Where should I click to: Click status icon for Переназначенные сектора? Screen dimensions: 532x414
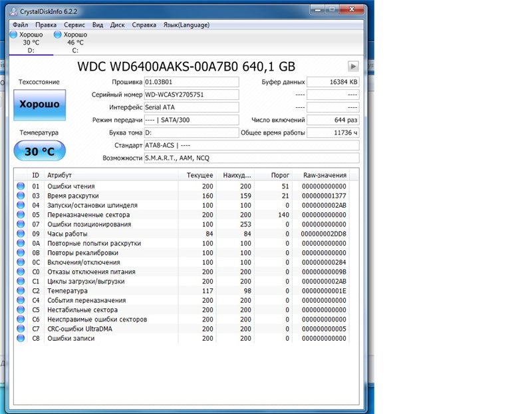click(x=21, y=214)
